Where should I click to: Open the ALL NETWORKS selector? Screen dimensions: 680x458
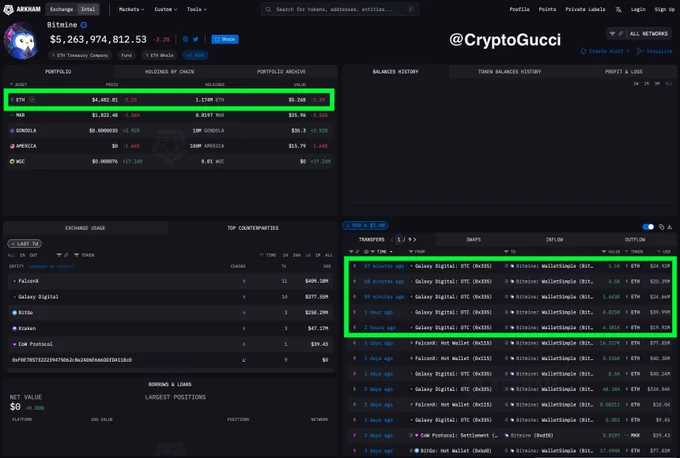pos(638,33)
